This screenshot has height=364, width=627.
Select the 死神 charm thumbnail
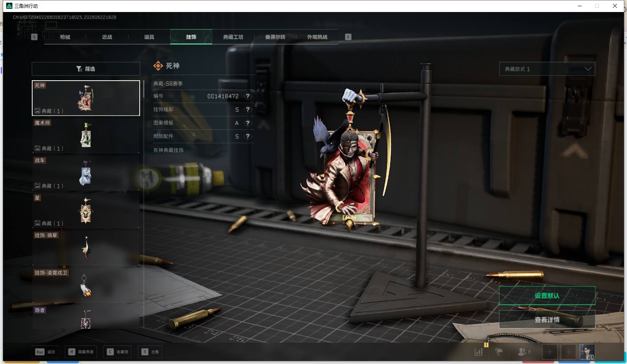coord(86,98)
